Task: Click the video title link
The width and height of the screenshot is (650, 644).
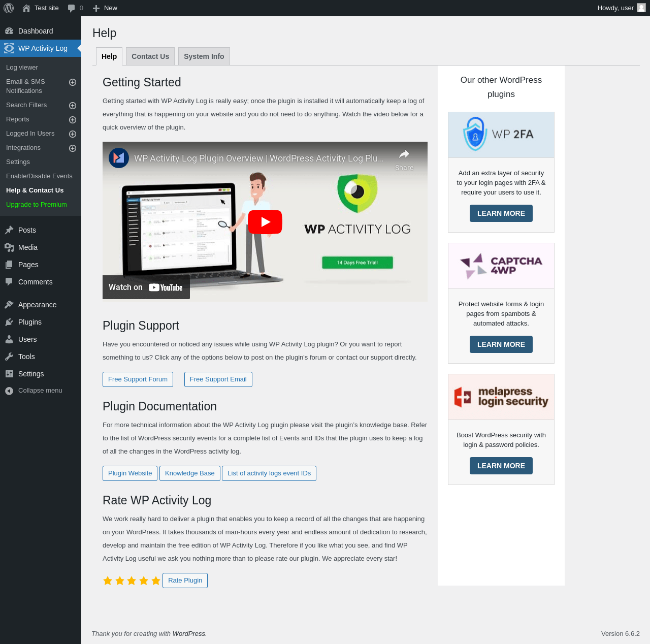Action: point(259,158)
